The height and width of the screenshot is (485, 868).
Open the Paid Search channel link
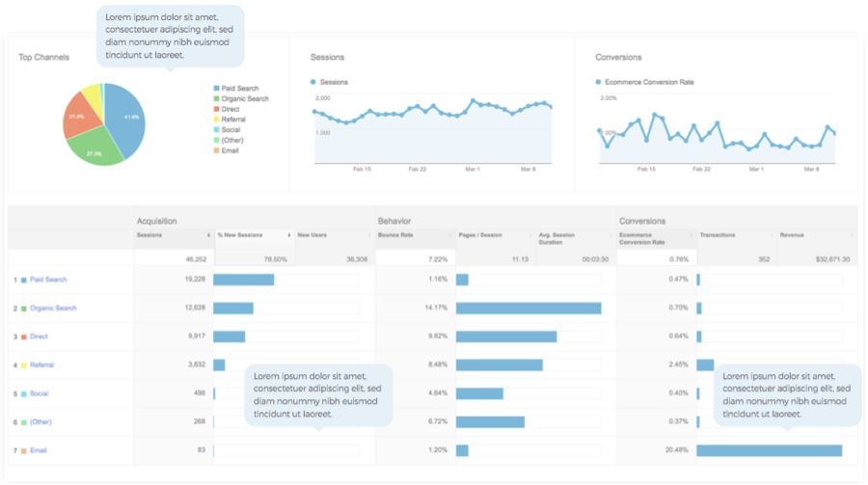[48, 280]
